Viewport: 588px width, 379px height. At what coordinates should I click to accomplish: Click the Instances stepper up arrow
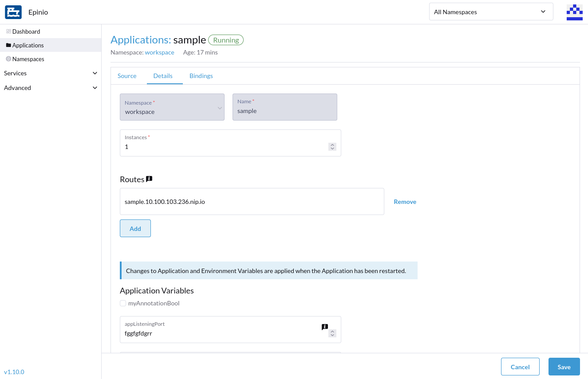point(332,144)
